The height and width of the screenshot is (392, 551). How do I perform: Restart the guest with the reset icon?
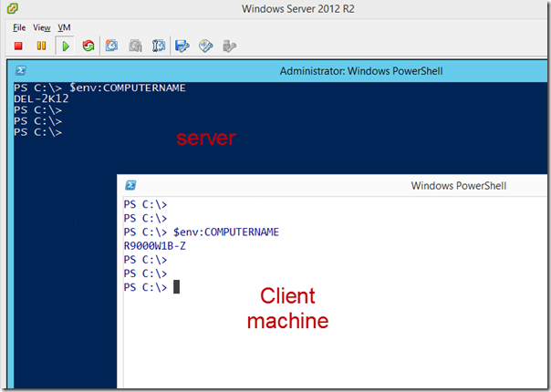click(x=88, y=46)
